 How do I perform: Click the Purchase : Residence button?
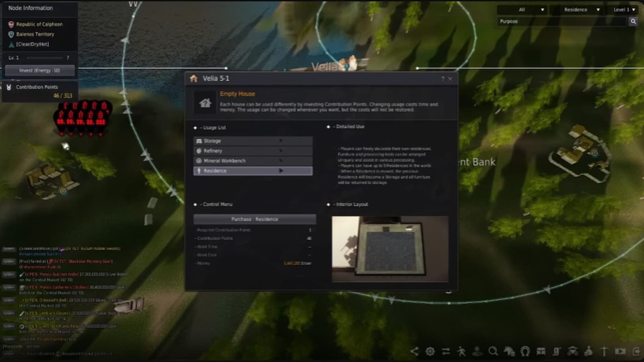pos(255,219)
